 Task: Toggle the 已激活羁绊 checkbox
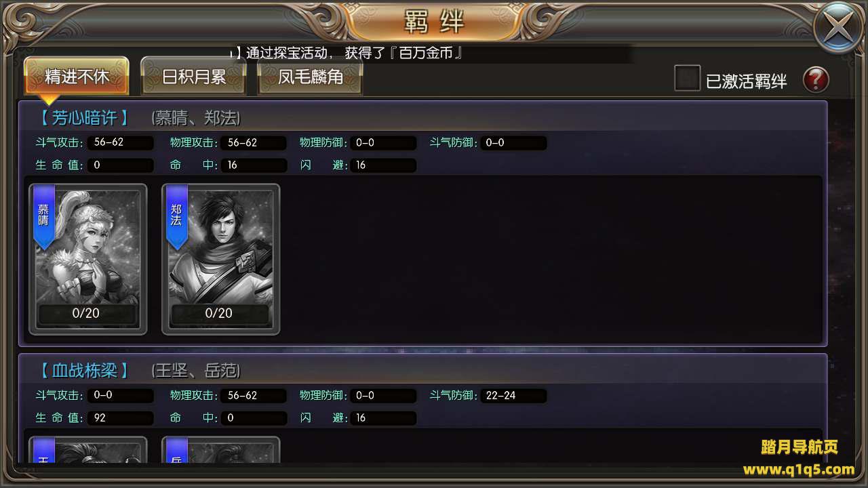click(x=687, y=78)
